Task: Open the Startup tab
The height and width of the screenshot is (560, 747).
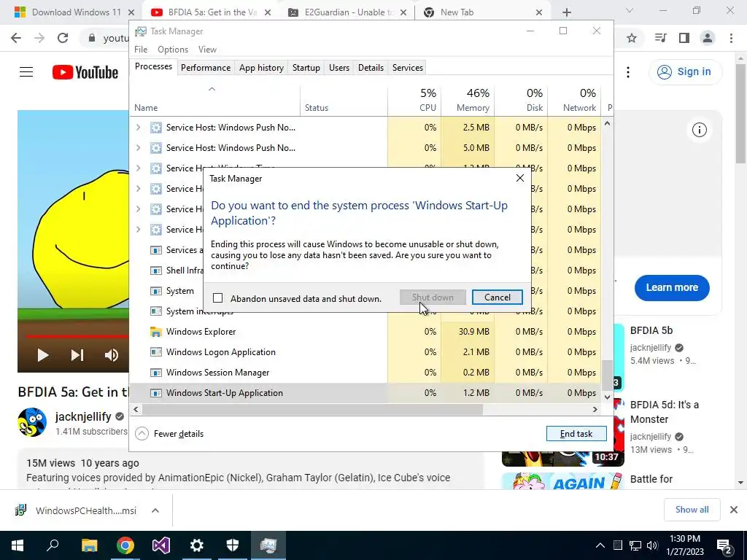Action: click(306, 68)
